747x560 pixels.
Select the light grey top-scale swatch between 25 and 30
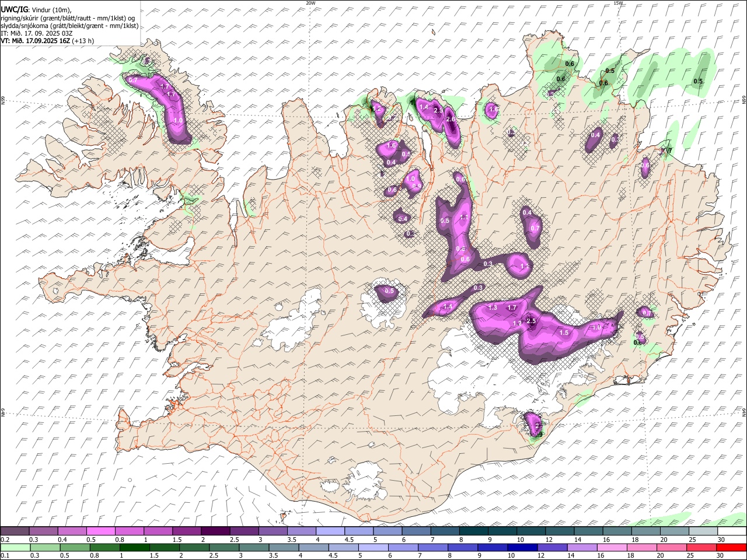coord(703,531)
